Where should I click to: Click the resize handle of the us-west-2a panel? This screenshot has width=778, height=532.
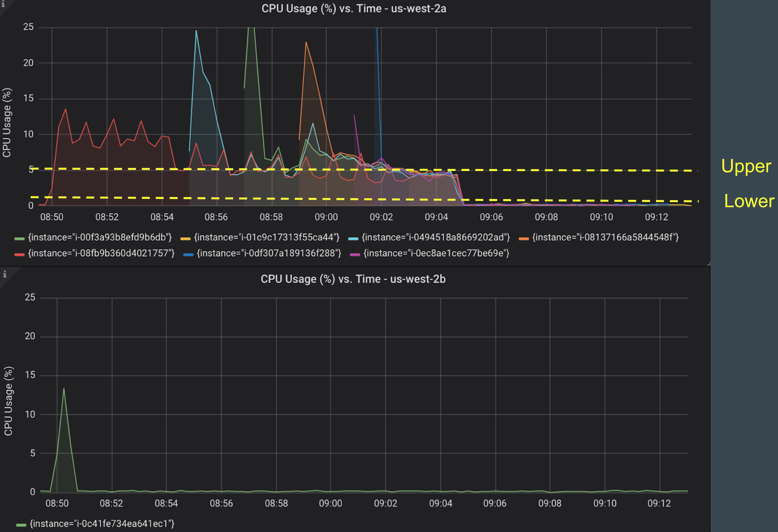(708, 264)
